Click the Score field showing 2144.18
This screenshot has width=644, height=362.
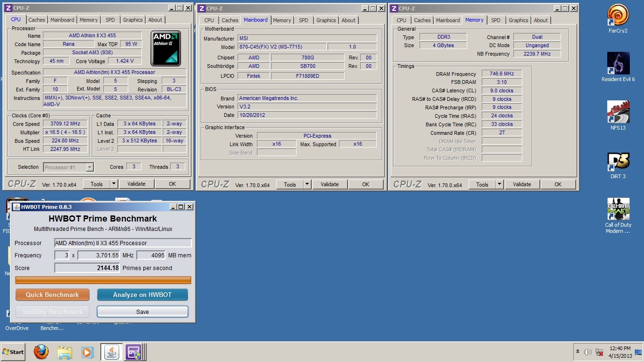(87, 268)
